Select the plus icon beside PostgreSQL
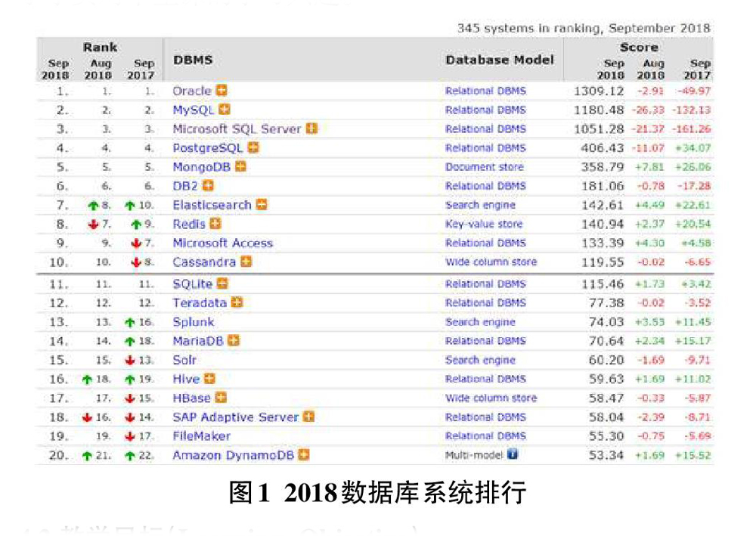756x536 pixels. pos(253,147)
